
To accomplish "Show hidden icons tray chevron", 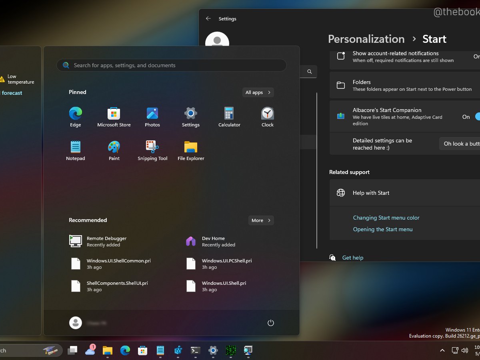I will tap(442, 350).
